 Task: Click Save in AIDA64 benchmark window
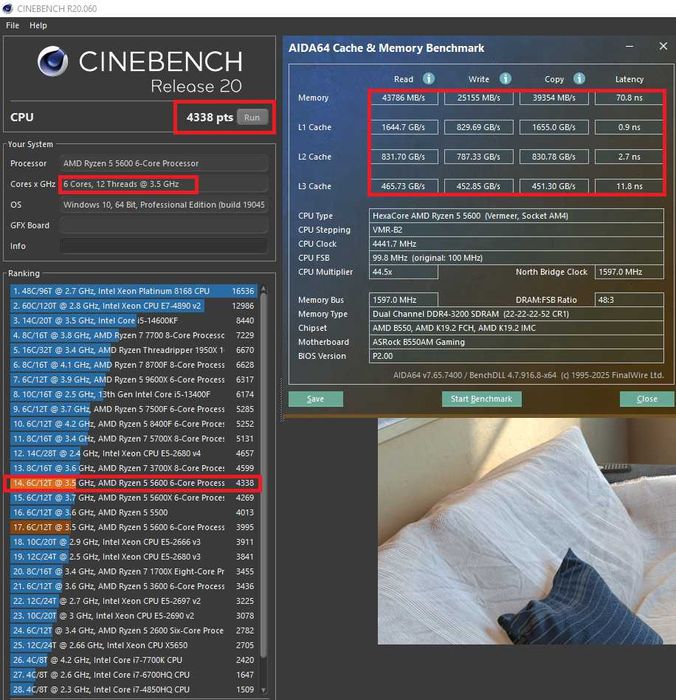(x=316, y=399)
